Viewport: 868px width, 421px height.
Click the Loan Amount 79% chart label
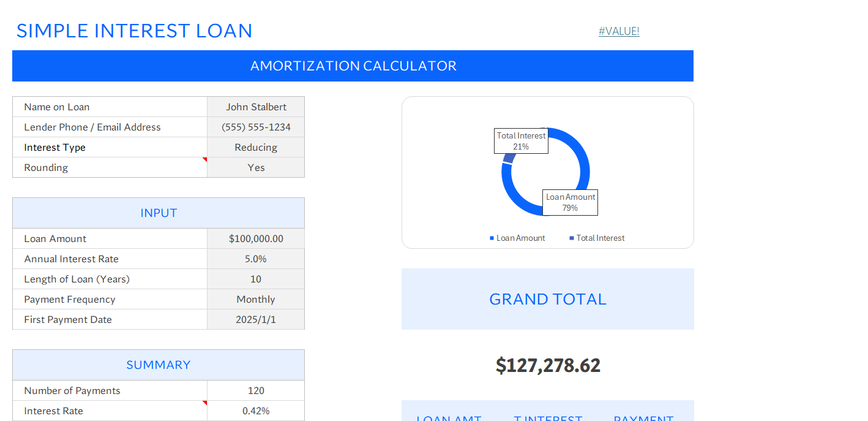(571, 202)
